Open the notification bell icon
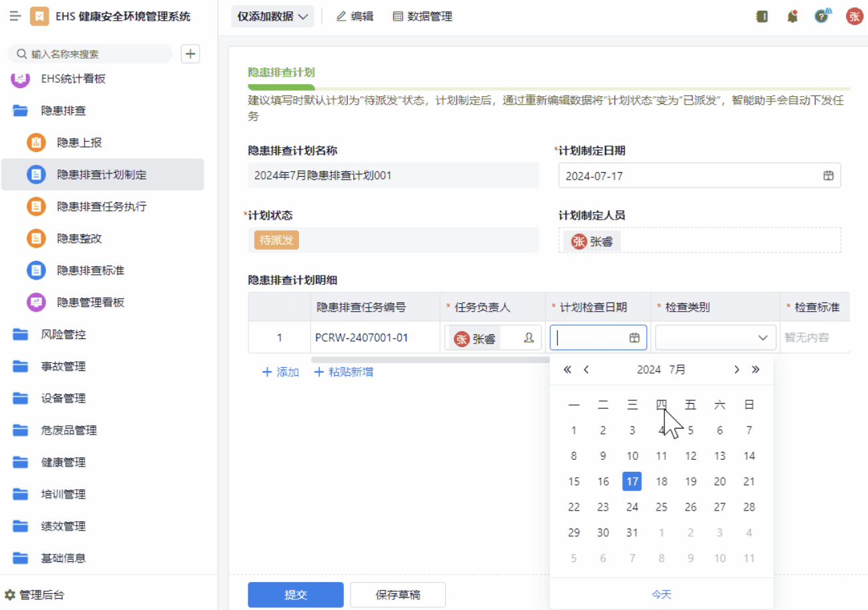The image size is (868, 610). [x=793, y=17]
